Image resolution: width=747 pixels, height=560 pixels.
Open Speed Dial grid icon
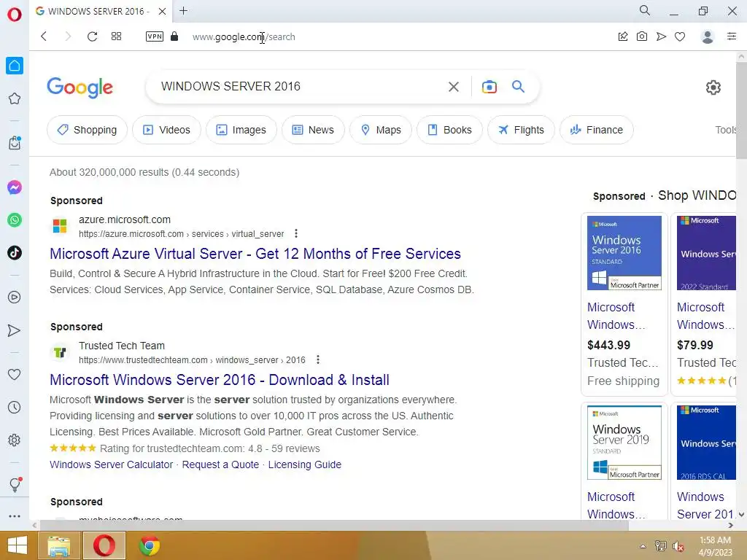pyautogui.click(x=116, y=36)
